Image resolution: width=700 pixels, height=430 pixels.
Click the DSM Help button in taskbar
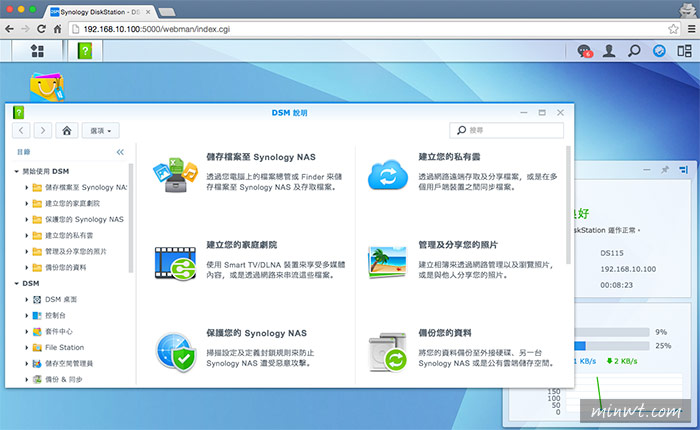(x=84, y=51)
